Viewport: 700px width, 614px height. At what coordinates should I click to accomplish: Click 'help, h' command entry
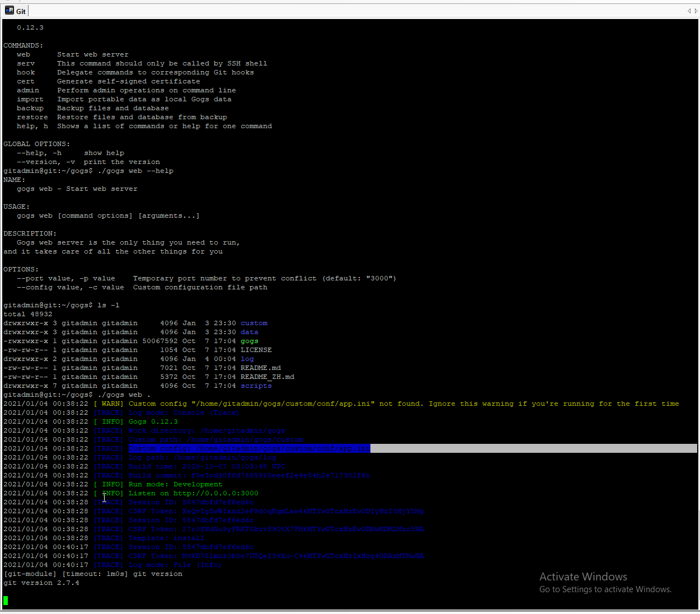click(32, 126)
